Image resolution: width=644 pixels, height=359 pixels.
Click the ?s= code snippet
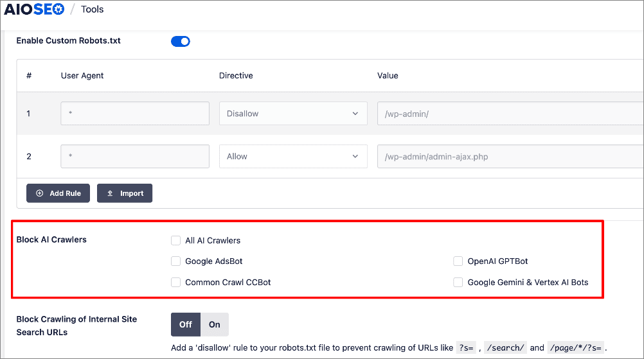point(466,348)
